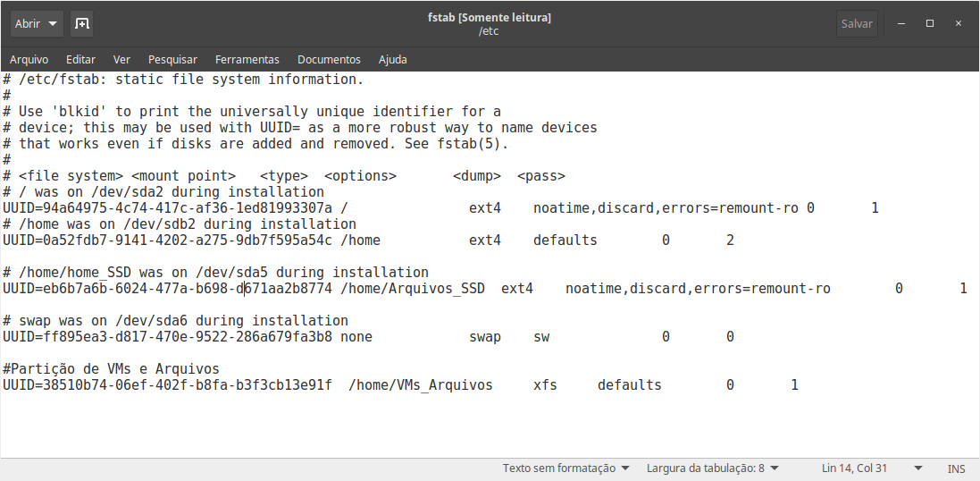
Task: Click the new document icon beside Abrir
Action: tap(81, 24)
